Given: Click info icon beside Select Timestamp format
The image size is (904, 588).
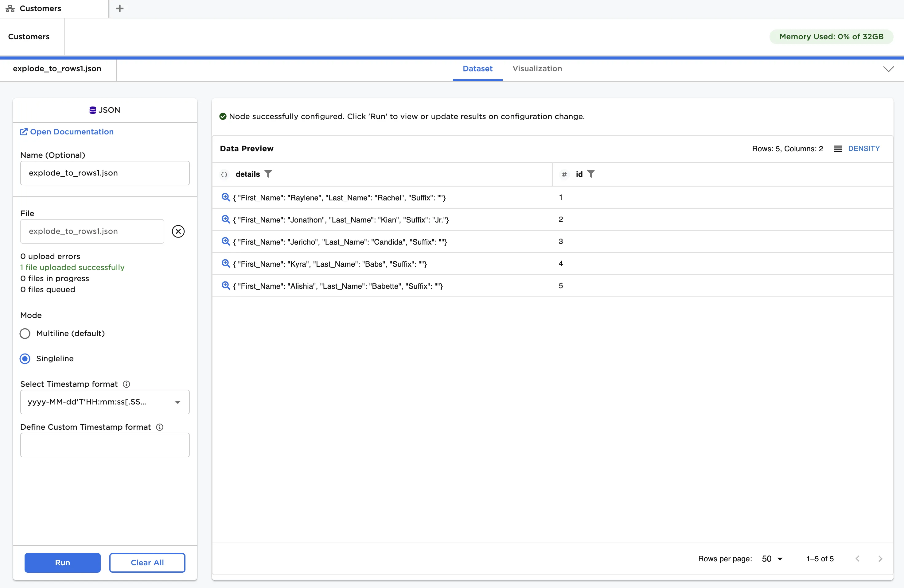Looking at the screenshot, I should point(127,384).
